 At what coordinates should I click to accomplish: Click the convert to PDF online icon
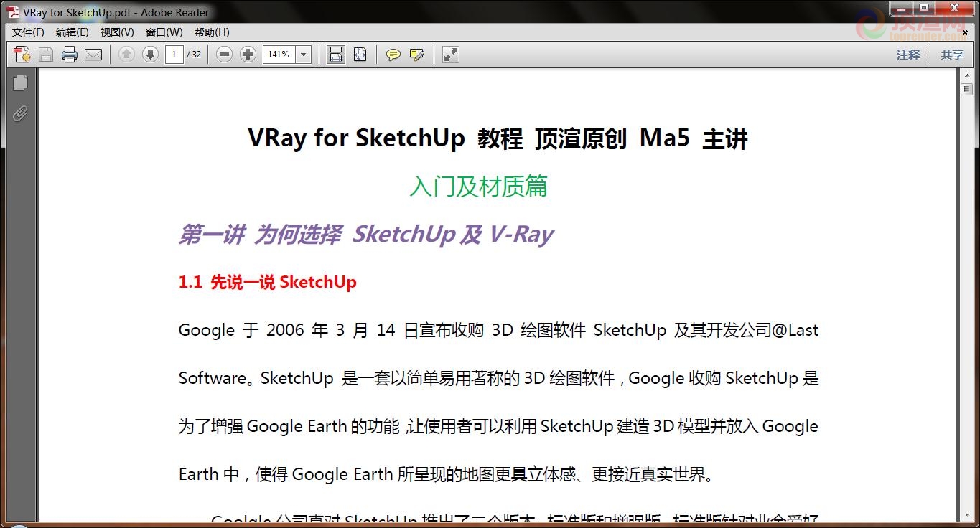click(22, 55)
